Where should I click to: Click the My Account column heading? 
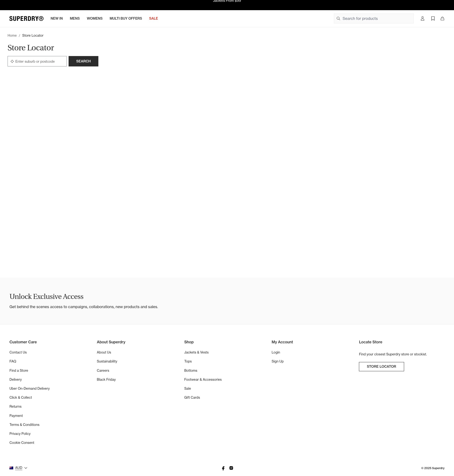(x=282, y=342)
